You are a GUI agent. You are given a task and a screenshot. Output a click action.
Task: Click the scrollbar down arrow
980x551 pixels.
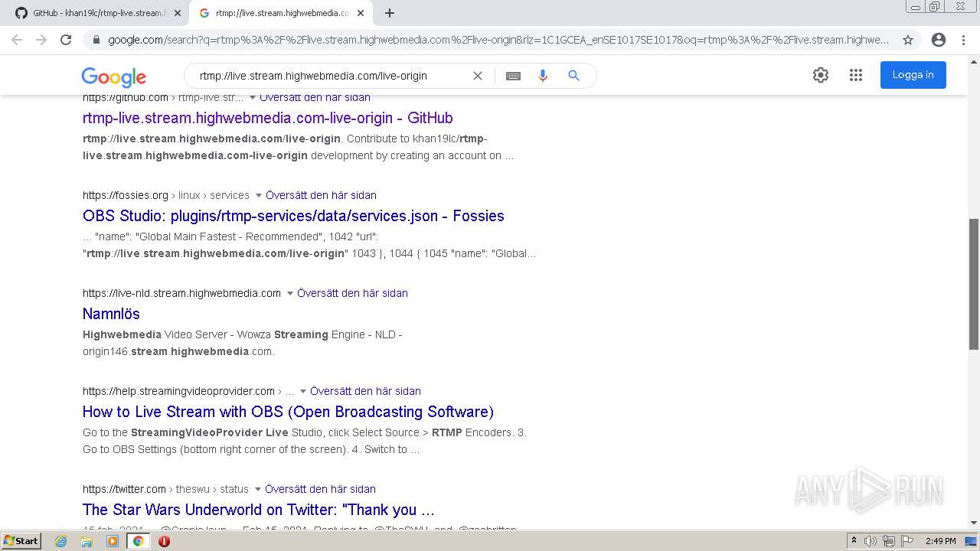click(974, 523)
